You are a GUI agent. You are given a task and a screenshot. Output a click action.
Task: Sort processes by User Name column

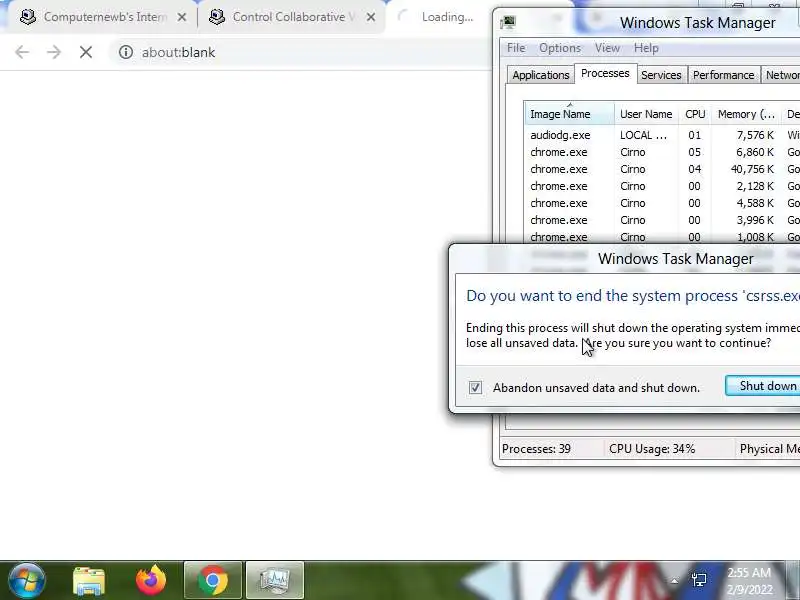click(x=646, y=114)
